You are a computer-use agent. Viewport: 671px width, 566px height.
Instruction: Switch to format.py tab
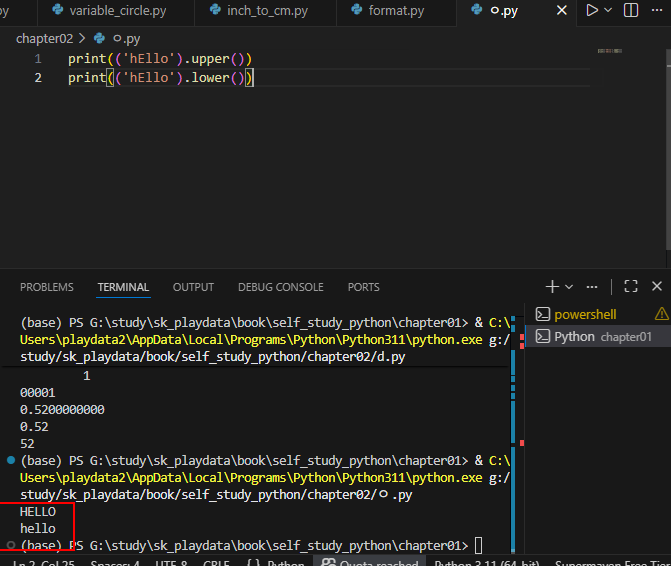click(396, 11)
